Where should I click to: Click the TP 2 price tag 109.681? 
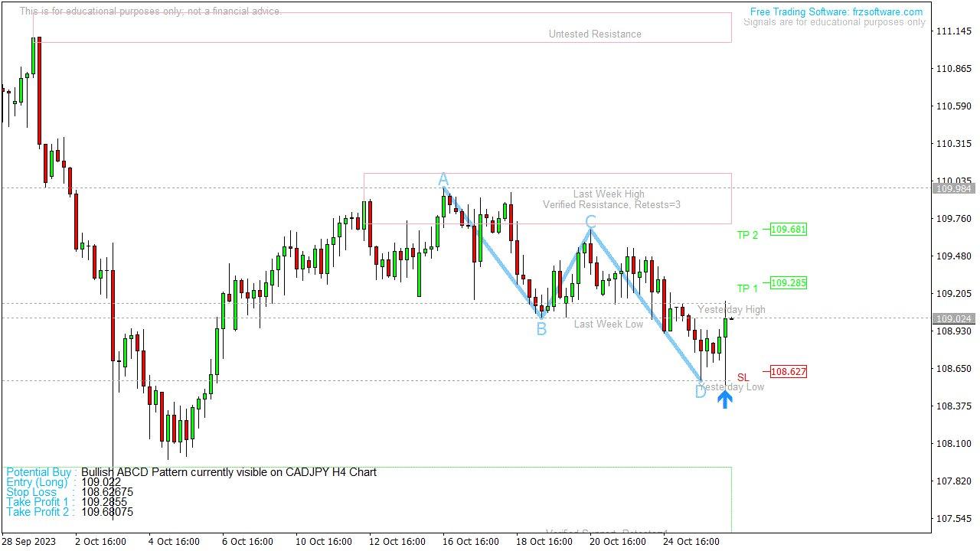[789, 230]
